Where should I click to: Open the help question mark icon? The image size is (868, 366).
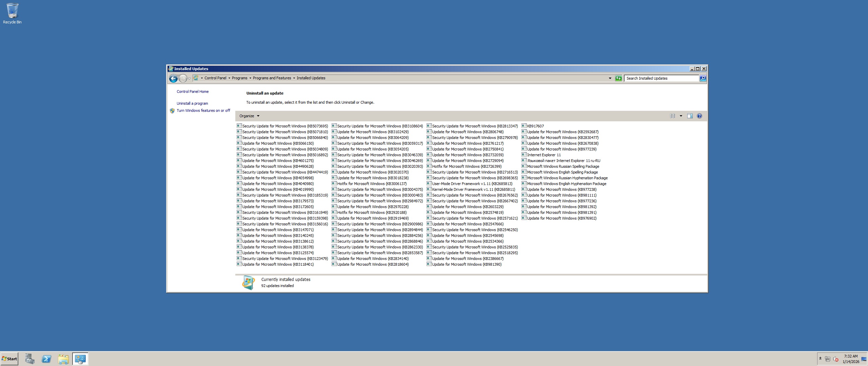699,116
